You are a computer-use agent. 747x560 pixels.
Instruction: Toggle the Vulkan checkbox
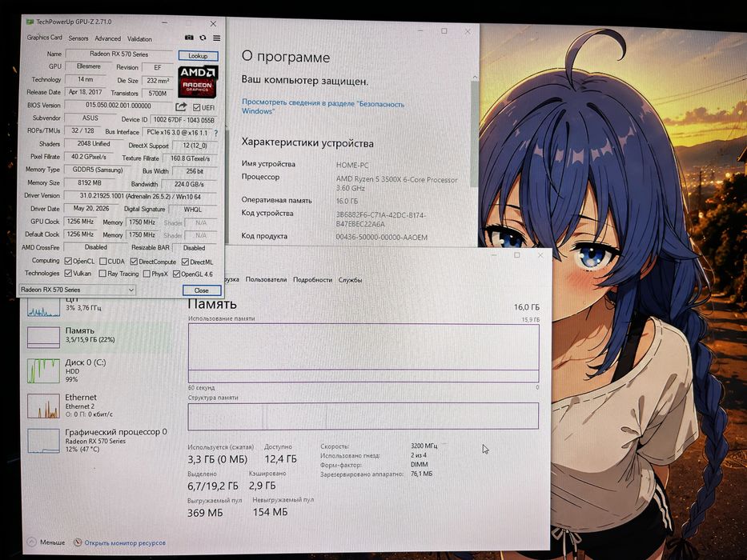(68, 274)
